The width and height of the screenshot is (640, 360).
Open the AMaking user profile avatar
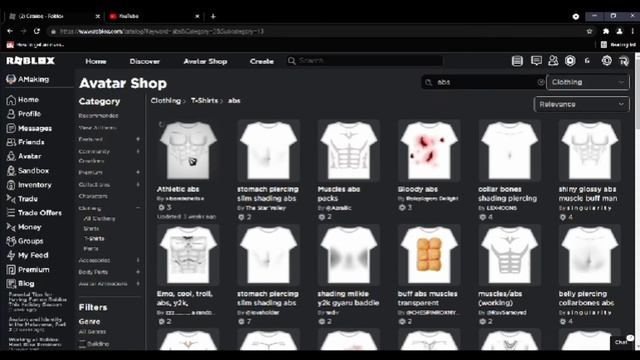click(x=11, y=79)
